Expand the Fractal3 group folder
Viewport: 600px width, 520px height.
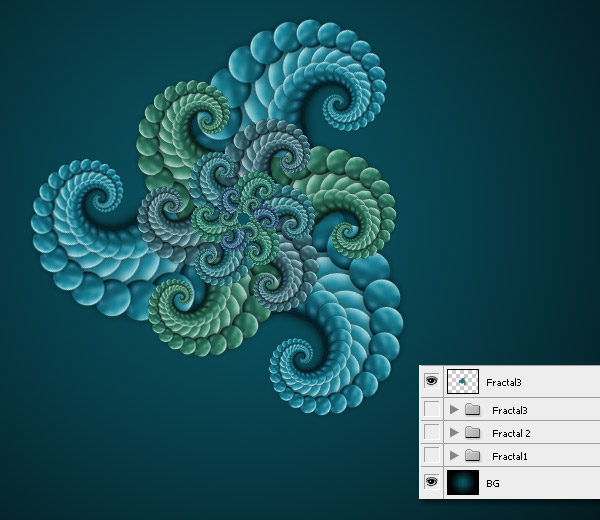pos(454,410)
